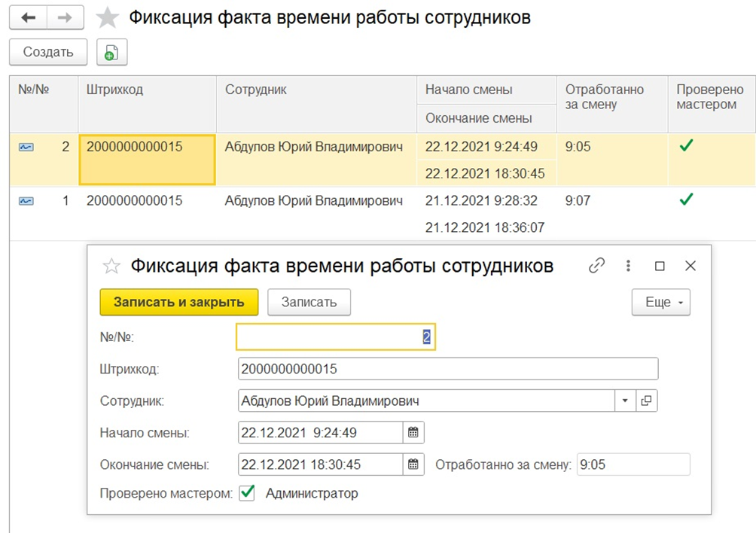The width and height of the screenshot is (756, 533).
Task: Open the Еще dropdown menu
Action: pos(660,302)
